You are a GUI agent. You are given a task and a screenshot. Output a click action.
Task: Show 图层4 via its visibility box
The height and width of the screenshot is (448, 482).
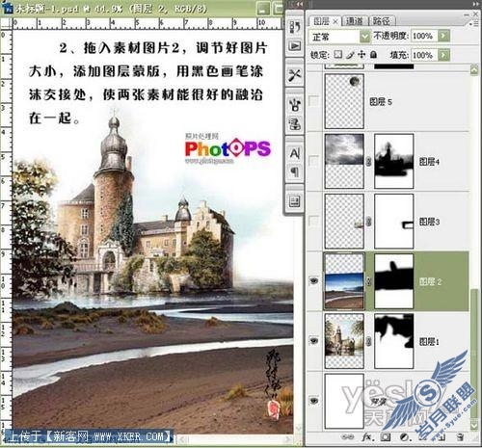click(313, 160)
